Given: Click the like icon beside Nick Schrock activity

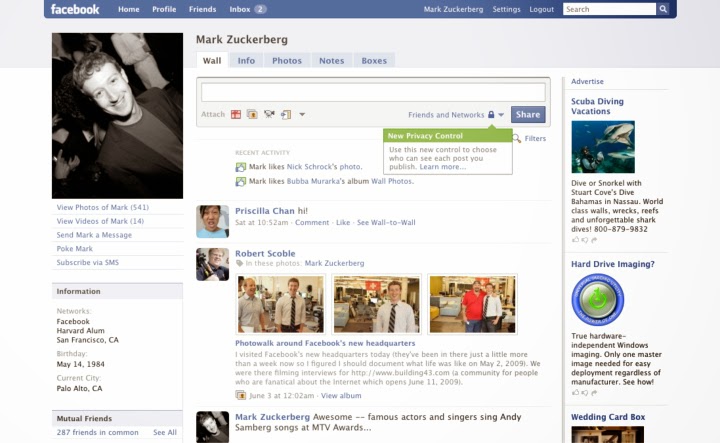Looking at the screenshot, I should 241,167.
